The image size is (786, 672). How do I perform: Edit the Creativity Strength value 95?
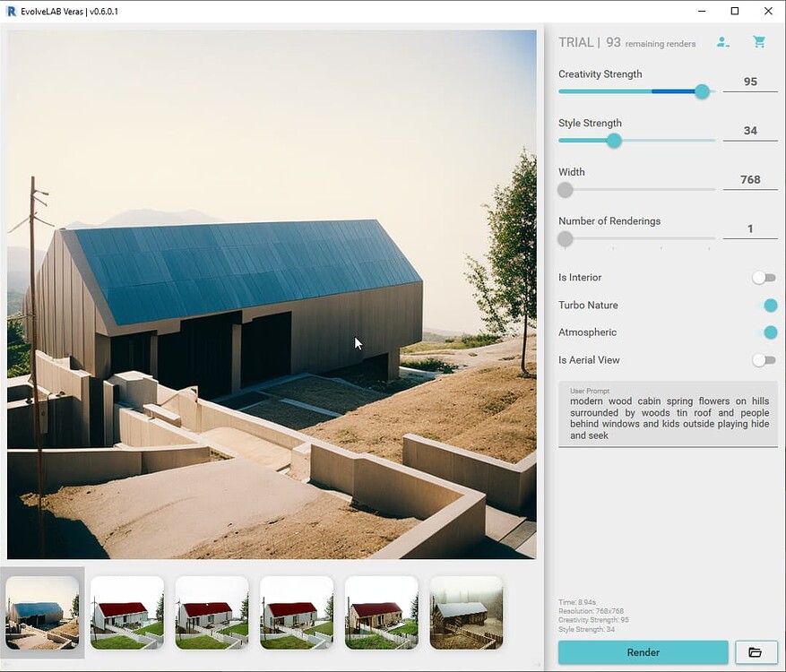750,80
